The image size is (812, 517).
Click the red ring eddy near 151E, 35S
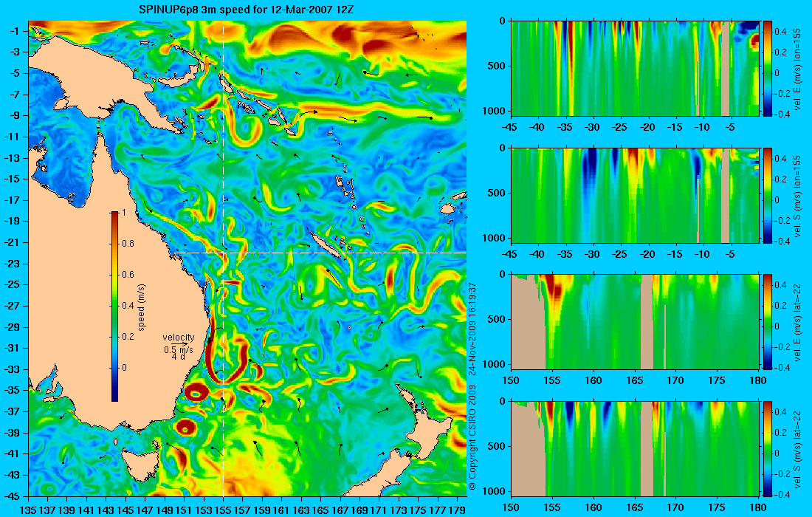pyautogui.click(x=196, y=393)
